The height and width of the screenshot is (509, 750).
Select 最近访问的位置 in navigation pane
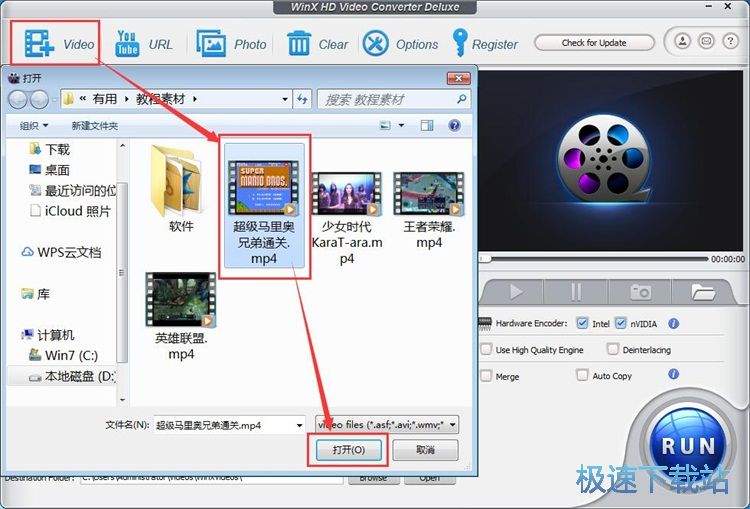coord(72,190)
